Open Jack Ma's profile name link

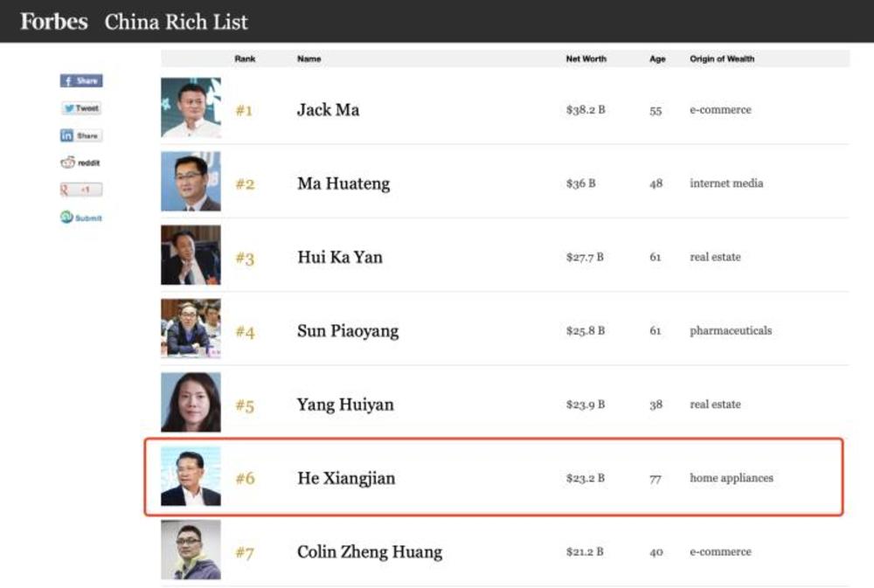(x=328, y=110)
